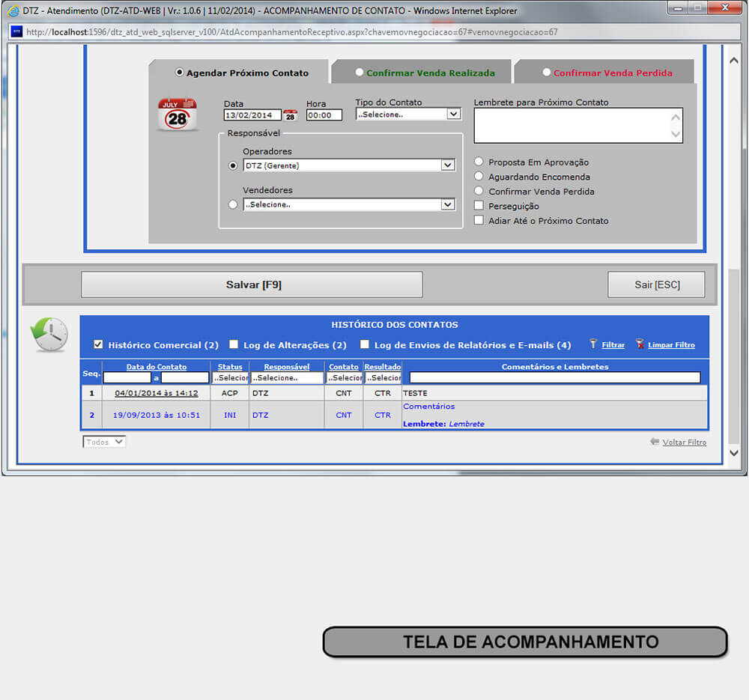
Task: Open the date picker next to Data field
Action: click(x=290, y=115)
